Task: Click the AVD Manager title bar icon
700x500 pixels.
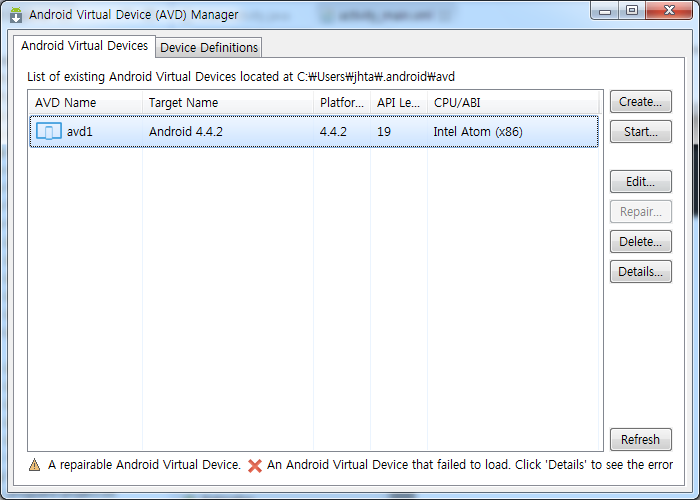Action: tap(16, 15)
